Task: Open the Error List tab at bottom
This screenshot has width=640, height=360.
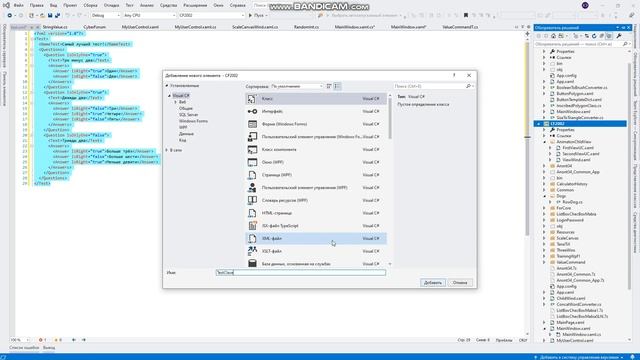Action: 24,348
